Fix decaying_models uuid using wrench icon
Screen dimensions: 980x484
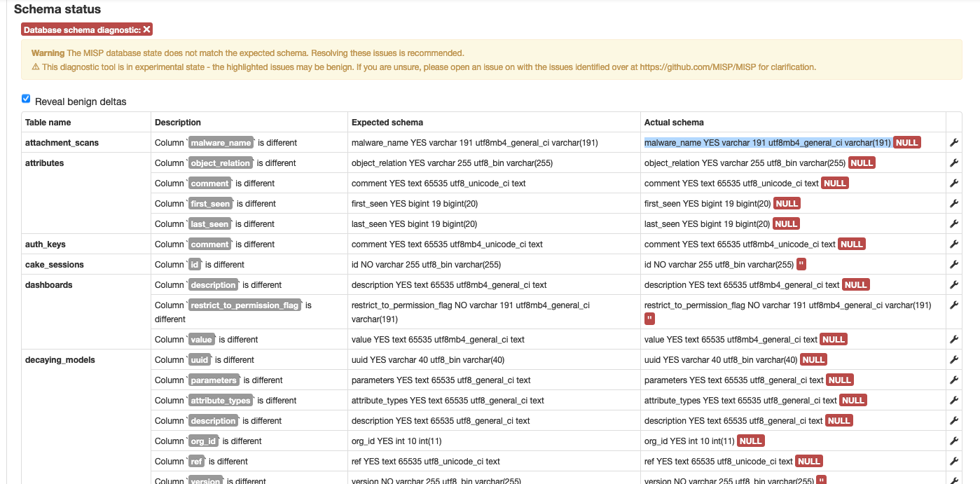[x=953, y=359]
